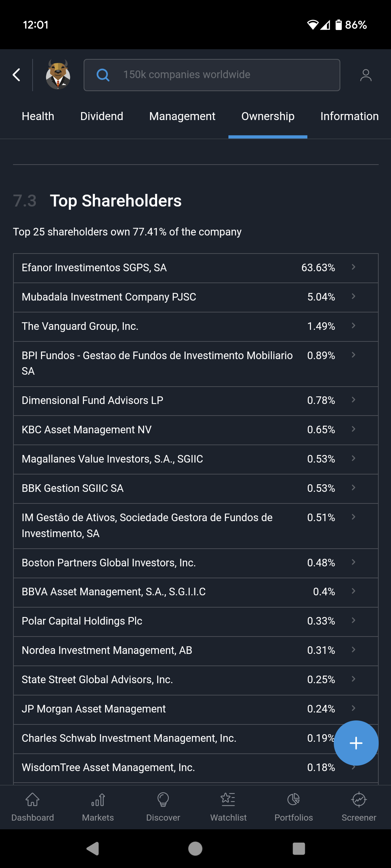Open Polar Capital Holdings Plc entry

[x=195, y=621]
